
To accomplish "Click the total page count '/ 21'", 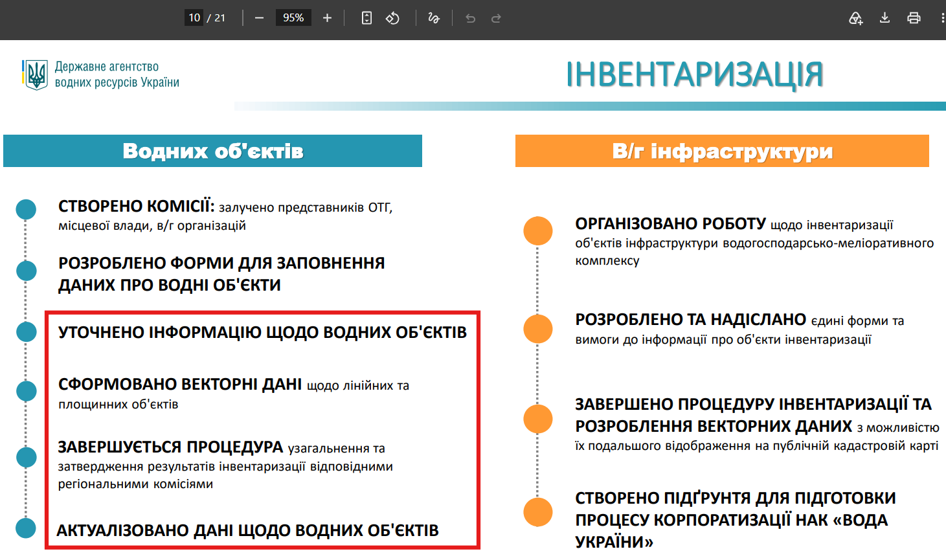I will tap(217, 18).
